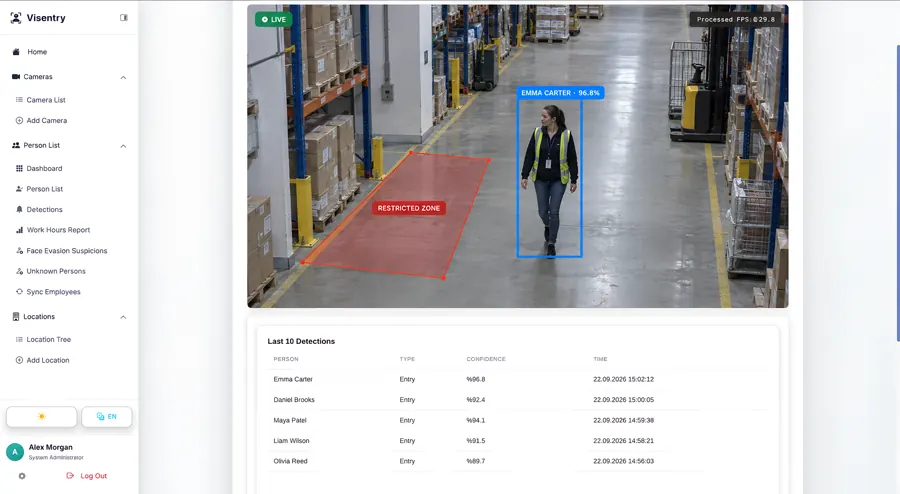Click timestamp 22.09.2026 14:56:03

point(623,461)
